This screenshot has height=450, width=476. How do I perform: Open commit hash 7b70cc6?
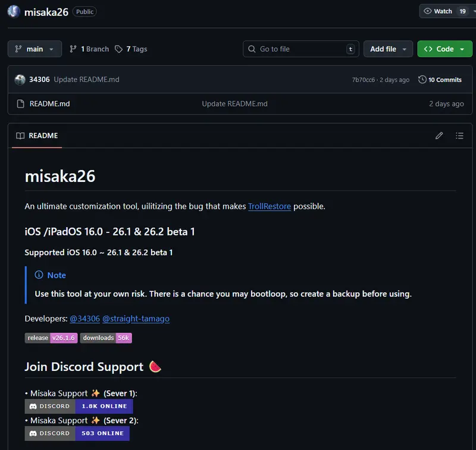tap(363, 80)
